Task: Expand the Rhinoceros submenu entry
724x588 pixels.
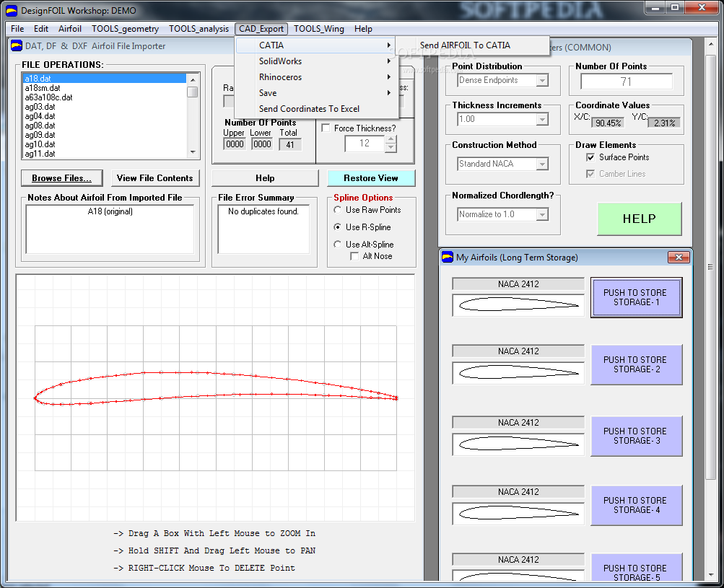Action: pyautogui.click(x=316, y=77)
